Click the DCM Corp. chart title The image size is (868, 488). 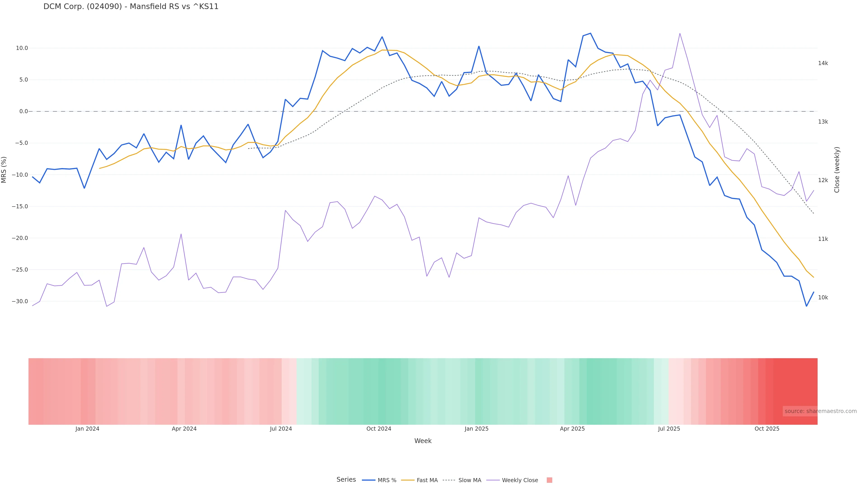(131, 7)
